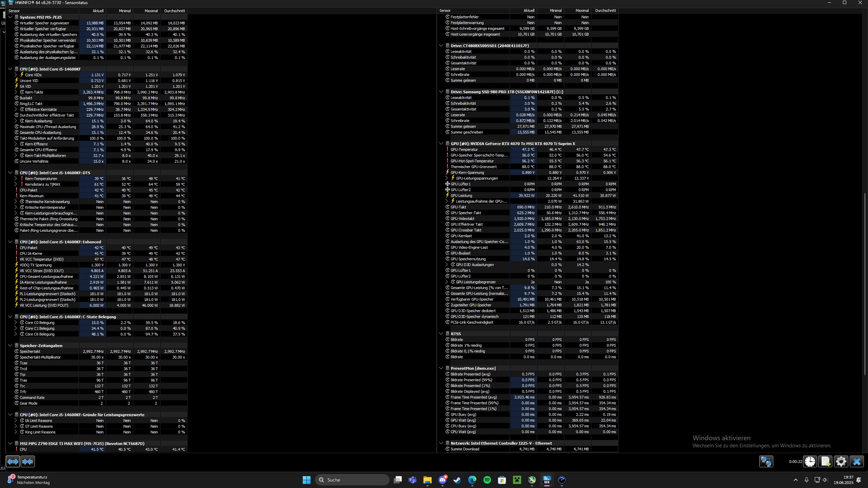
Task: Click the shrink columns arrows button
Action: coord(28,461)
